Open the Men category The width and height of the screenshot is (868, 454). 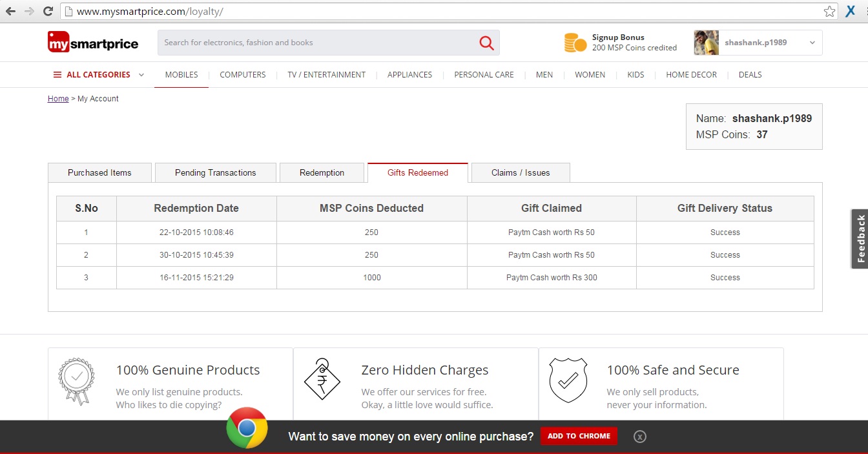pos(544,75)
